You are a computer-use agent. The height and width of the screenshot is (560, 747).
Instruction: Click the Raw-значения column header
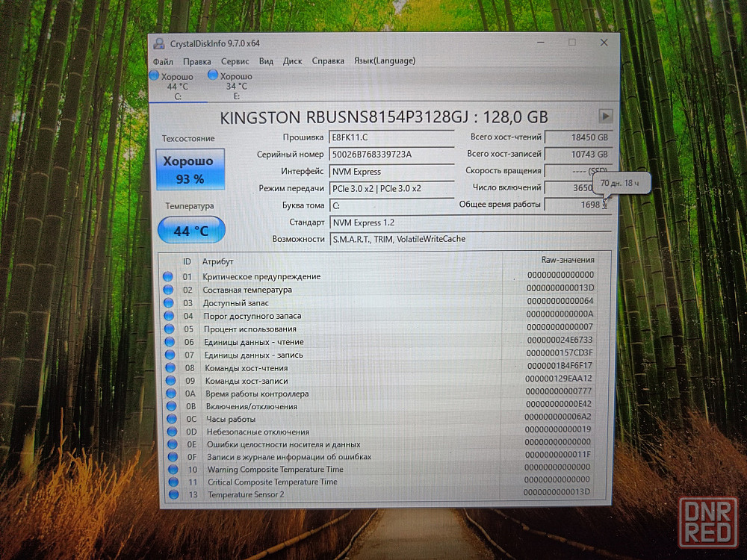pos(568,260)
